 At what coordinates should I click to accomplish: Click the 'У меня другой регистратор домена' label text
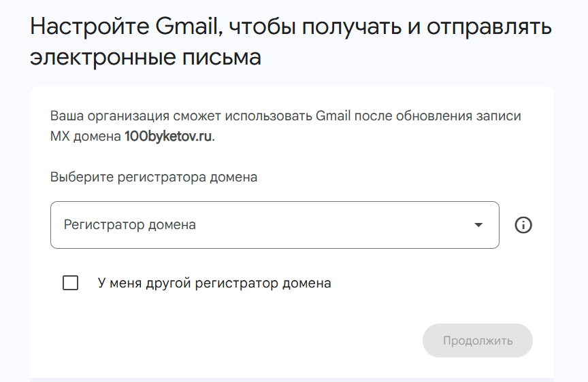tap(214, 283)
